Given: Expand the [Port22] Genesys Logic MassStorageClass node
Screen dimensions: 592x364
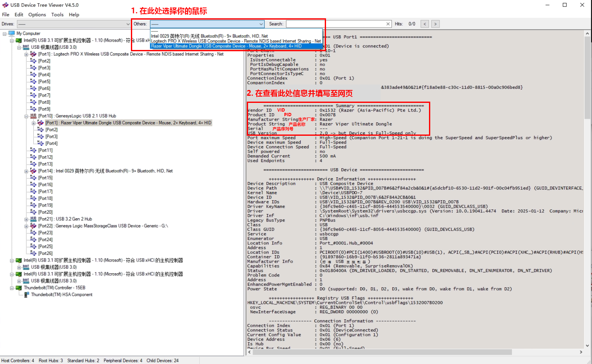Looking at the screenshot, I should point(26,226).
